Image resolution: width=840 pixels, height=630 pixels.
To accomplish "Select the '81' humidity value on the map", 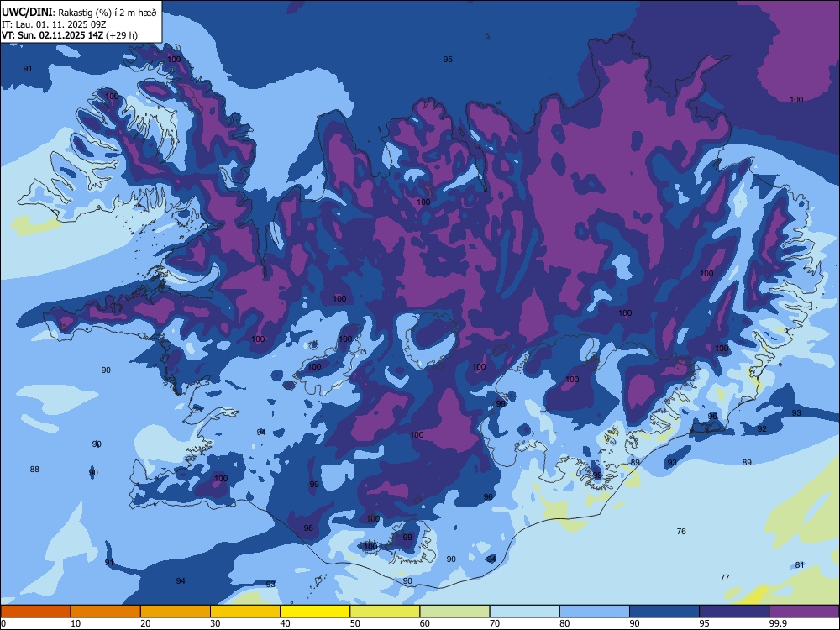I will click(x=800, y=565).
